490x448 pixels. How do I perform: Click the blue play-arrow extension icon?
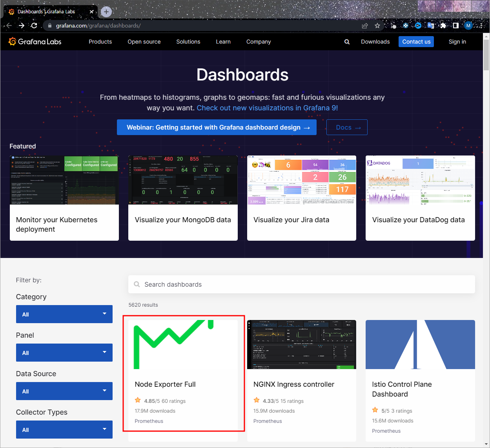pos(418,26)
